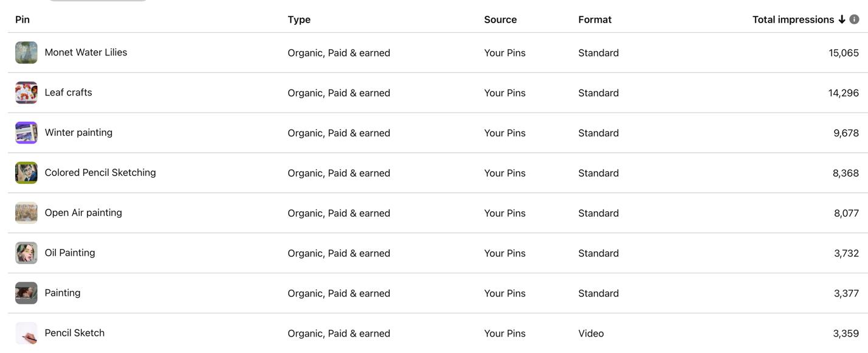Open the Leaf crafts pin thumbnail

[x=26, y=93]
